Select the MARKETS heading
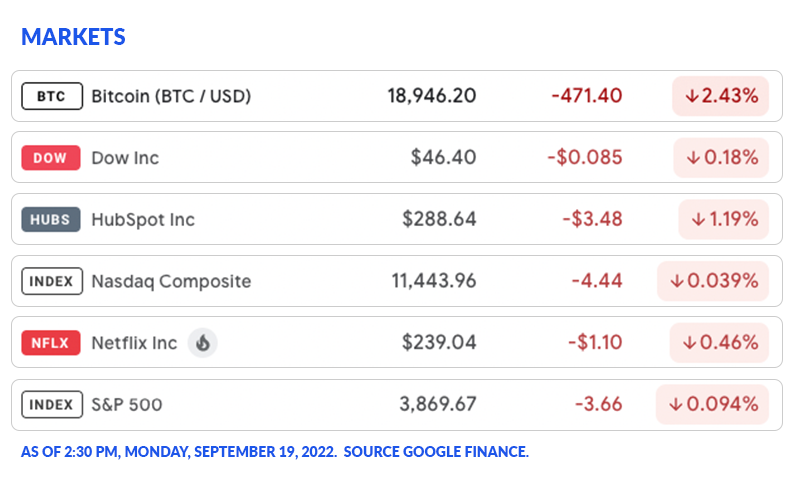Image resolution: width=796 pixels, height=496 pixels. click(x=73, y=37)
